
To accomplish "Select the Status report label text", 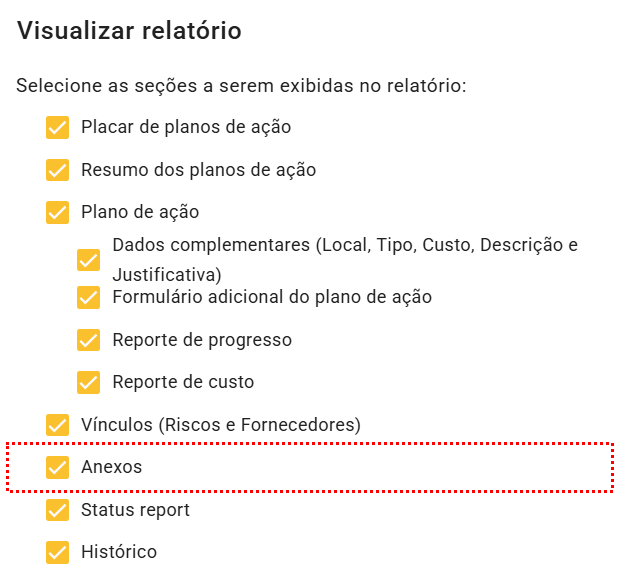I will tap(135, 510).
